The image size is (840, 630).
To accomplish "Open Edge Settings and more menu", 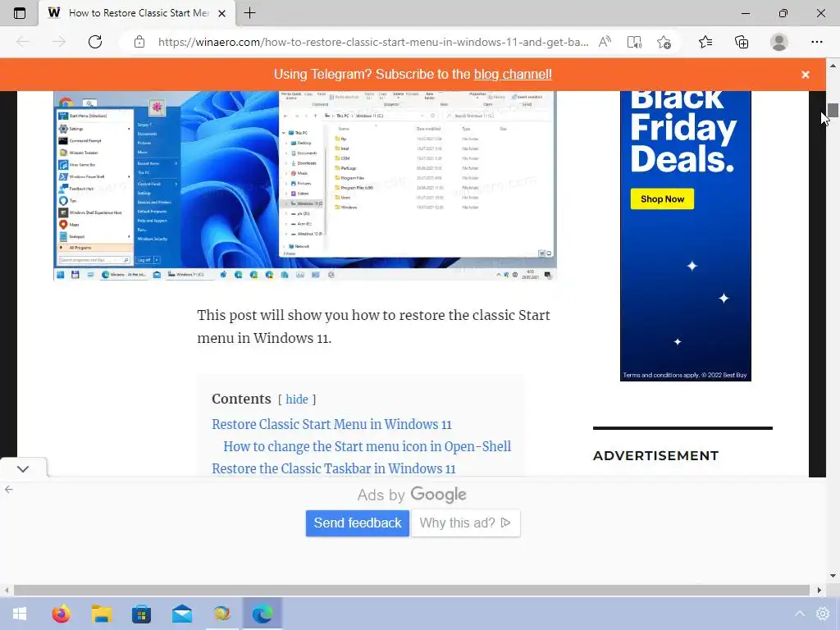I will [816, 42].
